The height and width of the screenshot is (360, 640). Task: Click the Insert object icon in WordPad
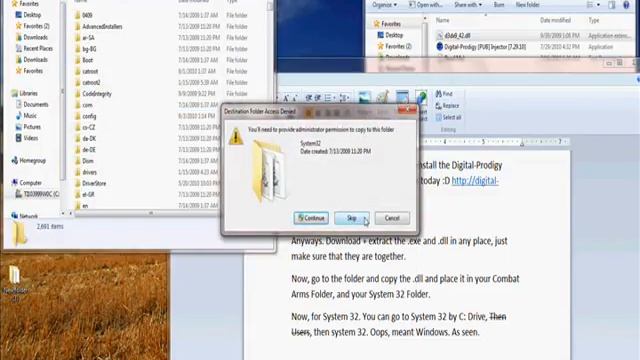pos(421,97)
